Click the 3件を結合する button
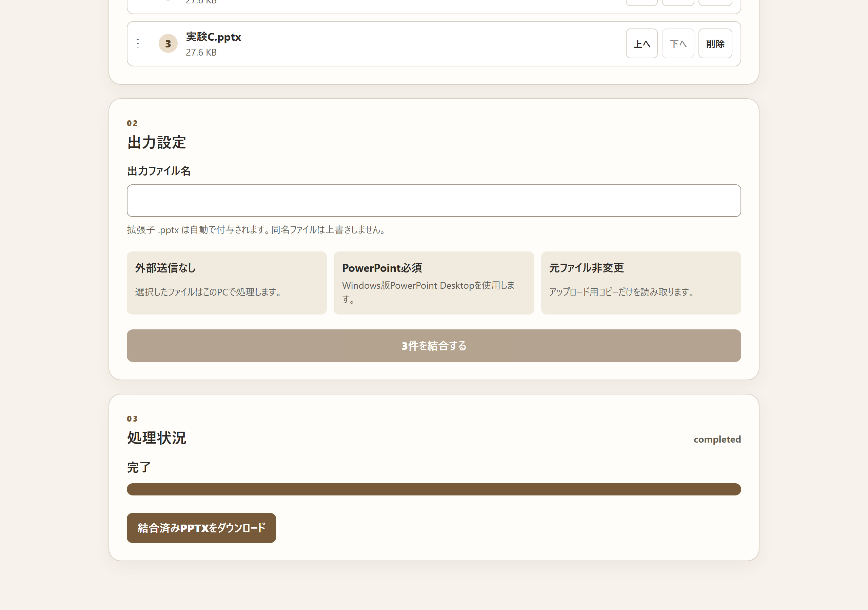868x610 pixels. coord(434,346)
